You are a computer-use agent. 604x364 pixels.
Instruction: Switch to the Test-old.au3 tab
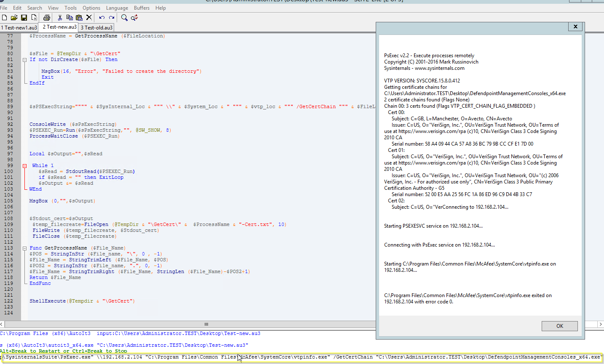point(96,28)
